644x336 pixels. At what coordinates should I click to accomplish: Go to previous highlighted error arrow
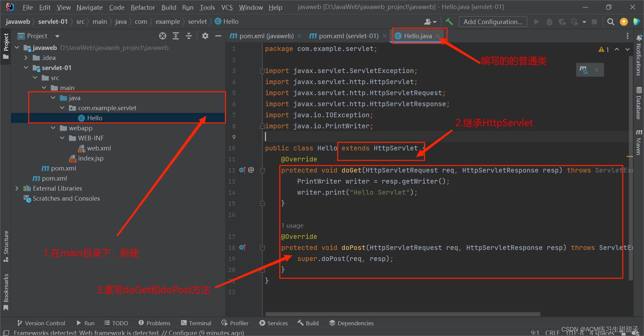click(617, 49)
